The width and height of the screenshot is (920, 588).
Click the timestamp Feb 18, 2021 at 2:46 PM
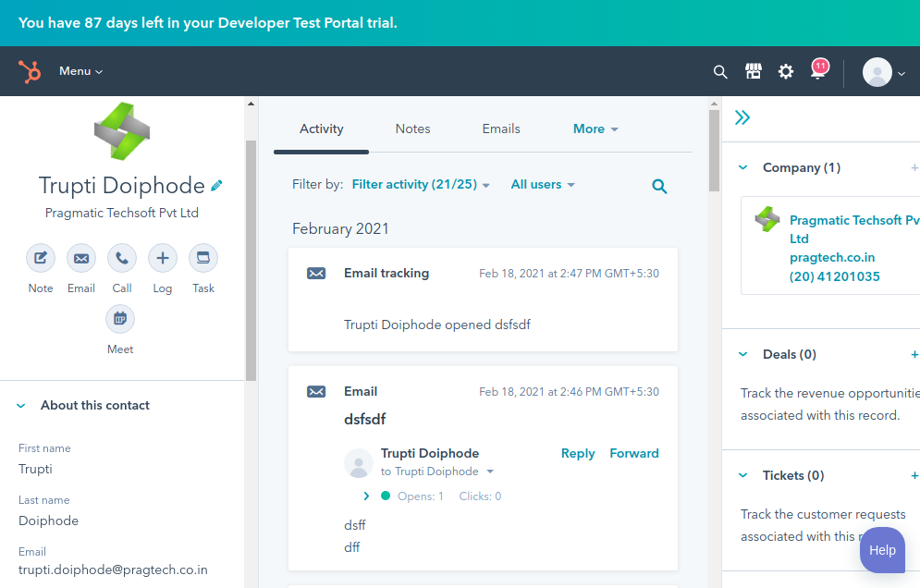click(x=570, y=391)
